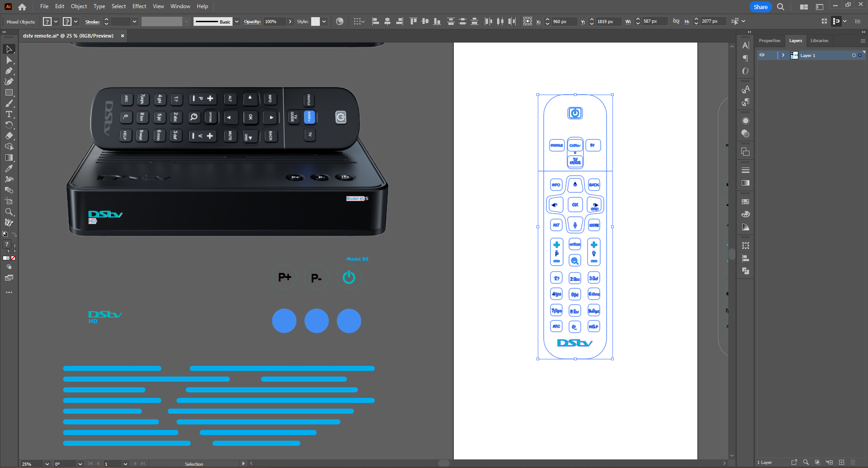Click Horizontal Align Left icon
Screen dimensions: 868x468
coord(375,21)
